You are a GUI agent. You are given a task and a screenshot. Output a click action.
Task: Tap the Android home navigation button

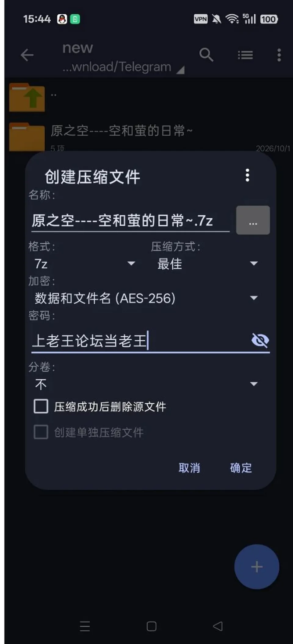pyautogui.click(x=151, y=626)
